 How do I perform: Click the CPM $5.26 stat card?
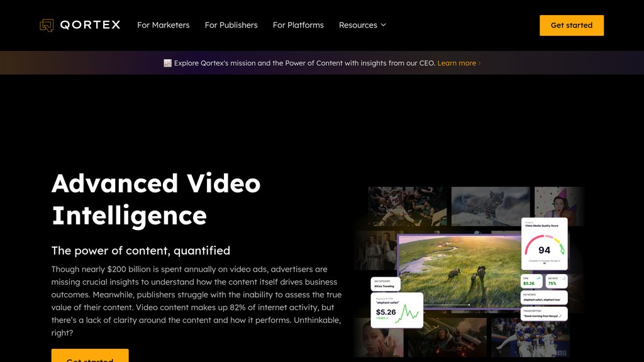tap(532, 280)
